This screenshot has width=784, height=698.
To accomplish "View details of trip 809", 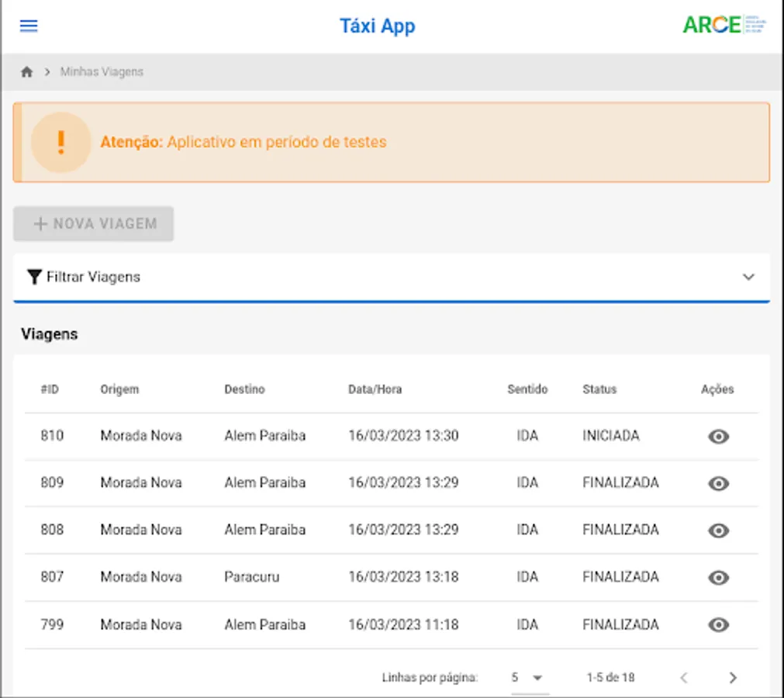I will (718, 483).
